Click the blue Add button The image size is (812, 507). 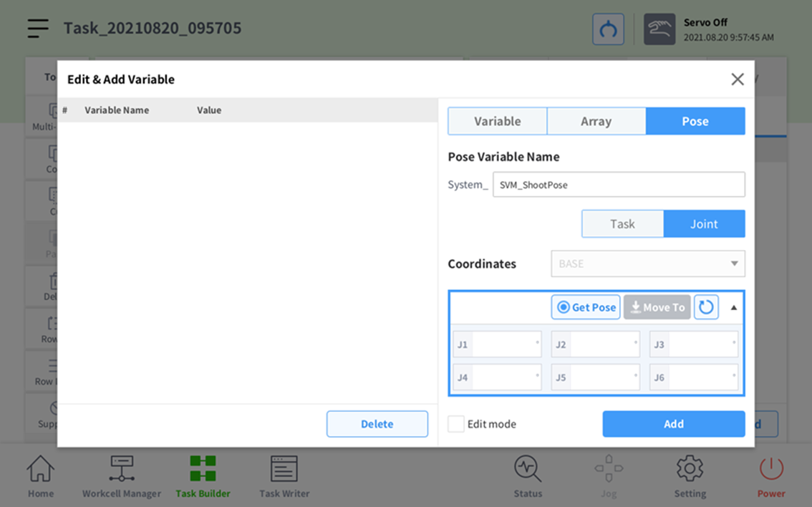click(x=673, y=424)
